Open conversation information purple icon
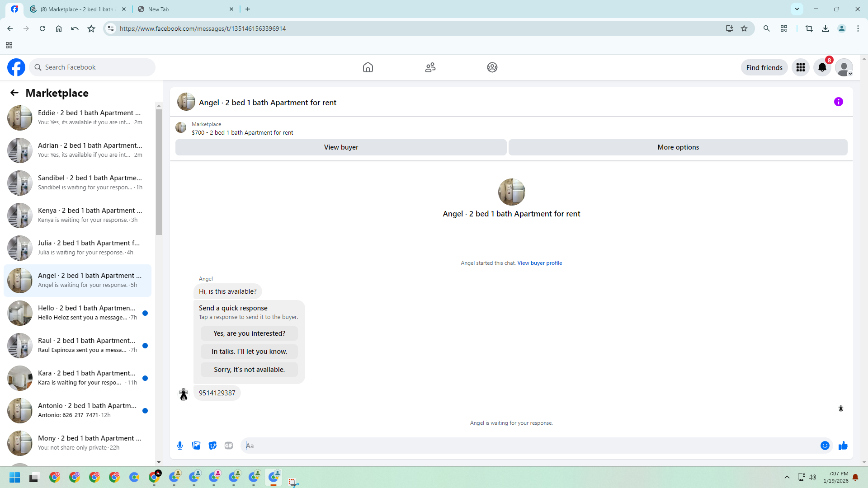The height and width of the screenshot is (488, 868). click(838, 102)
